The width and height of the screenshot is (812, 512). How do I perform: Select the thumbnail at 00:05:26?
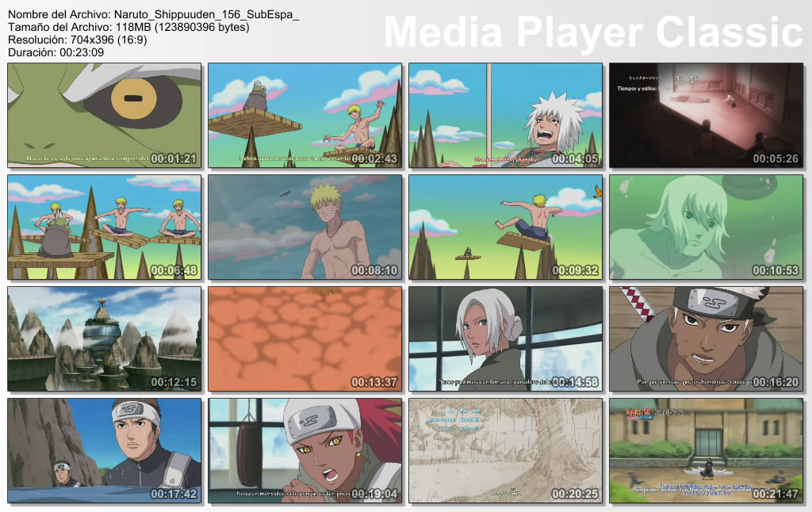(706, 116)
